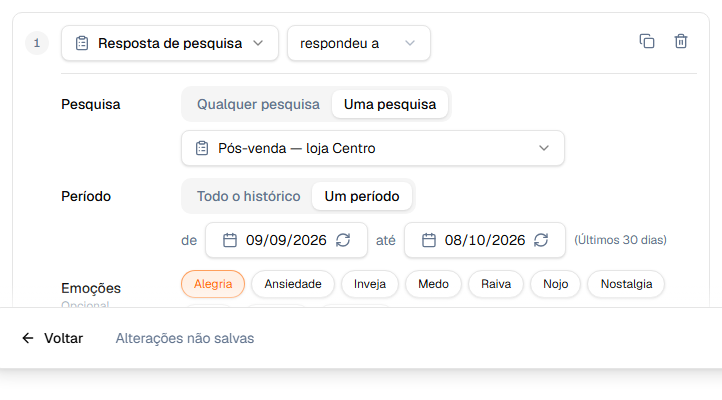Open the 'respondeu a' dropdown
This screenshot has width=722, height=400.
[359, 43]
